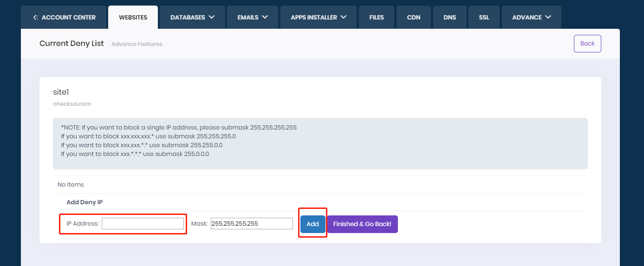
Task: Switch to the Websites tab
Action: tap(133, 17)
